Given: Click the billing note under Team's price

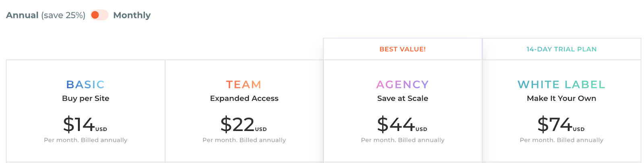Looking at the screenshot, I should 244,140.
